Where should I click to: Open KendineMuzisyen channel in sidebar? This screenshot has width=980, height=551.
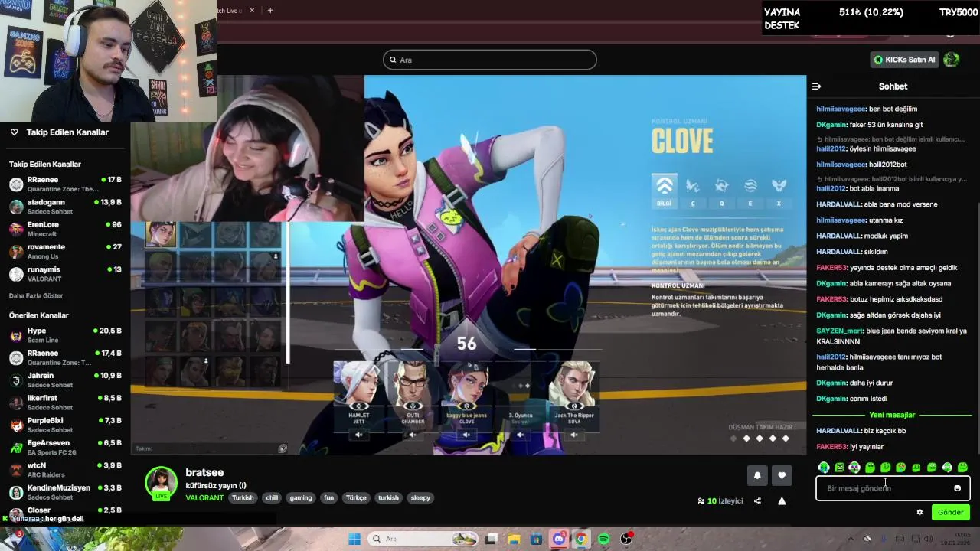[65, 492]
